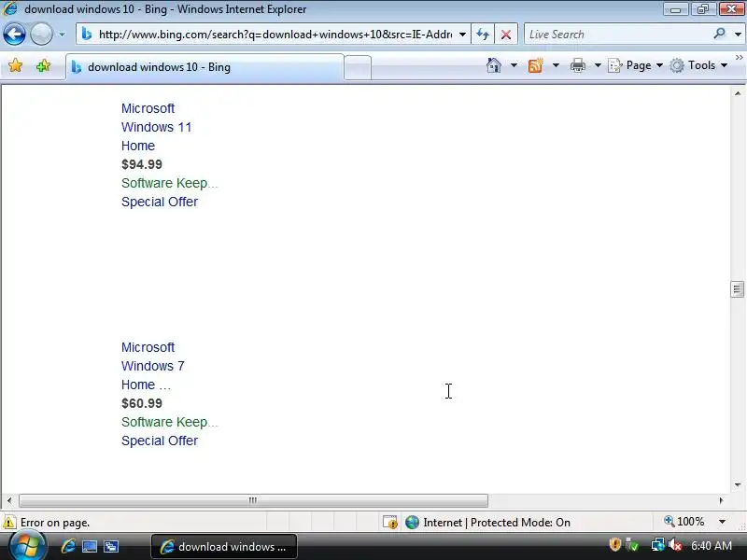The width and height of the screenshot is (747, 560).
Task: Click the Show Desktop Quick Launch icon
Action: tap(90, 546)
